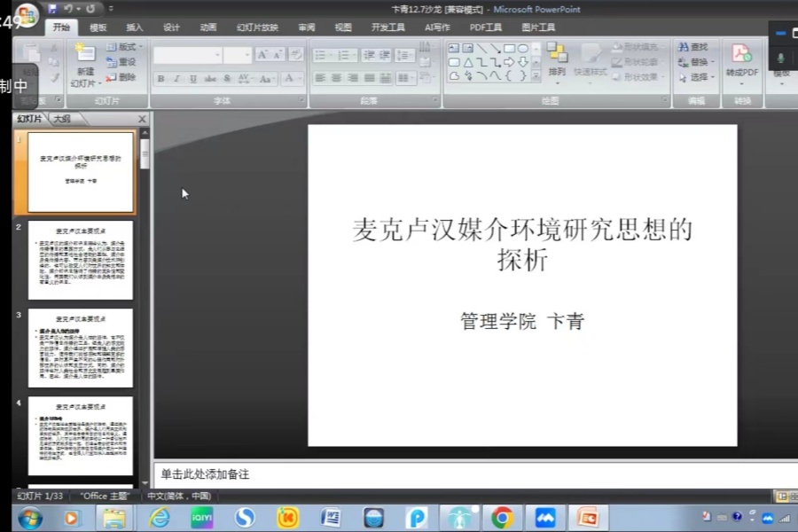Screen dimensions: 798x532
Task: Click the 转成PDF conversion icon
Action: [x=741, y=55]
